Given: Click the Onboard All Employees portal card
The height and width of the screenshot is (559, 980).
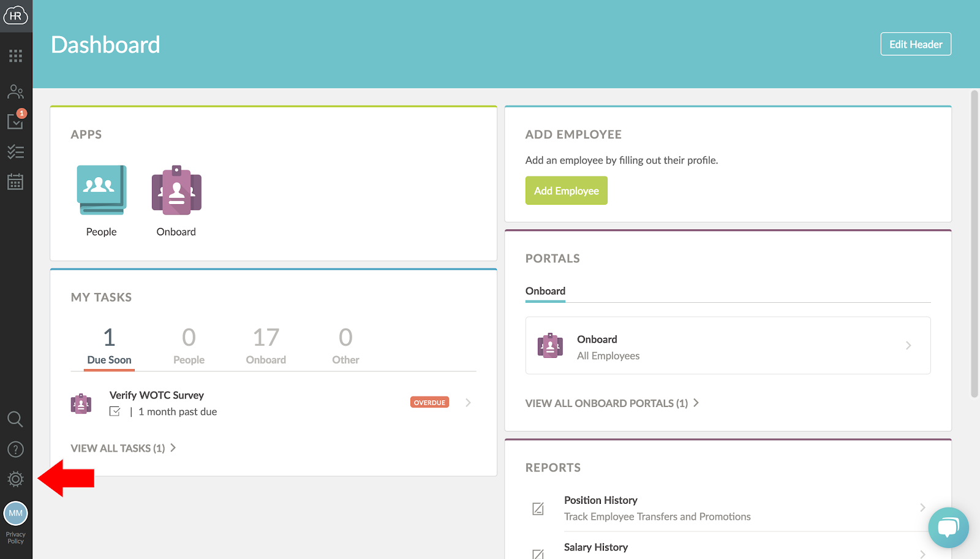Looking at the screenshot, I should click(x=728, y=346).
